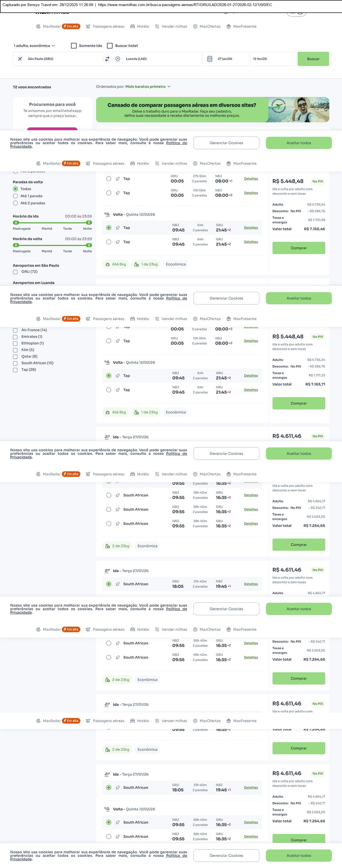Viewport: 342px width, 868px height.
Task: Pin the Tap flight lasting 27h 55m
Action: (x=118, y=179)
